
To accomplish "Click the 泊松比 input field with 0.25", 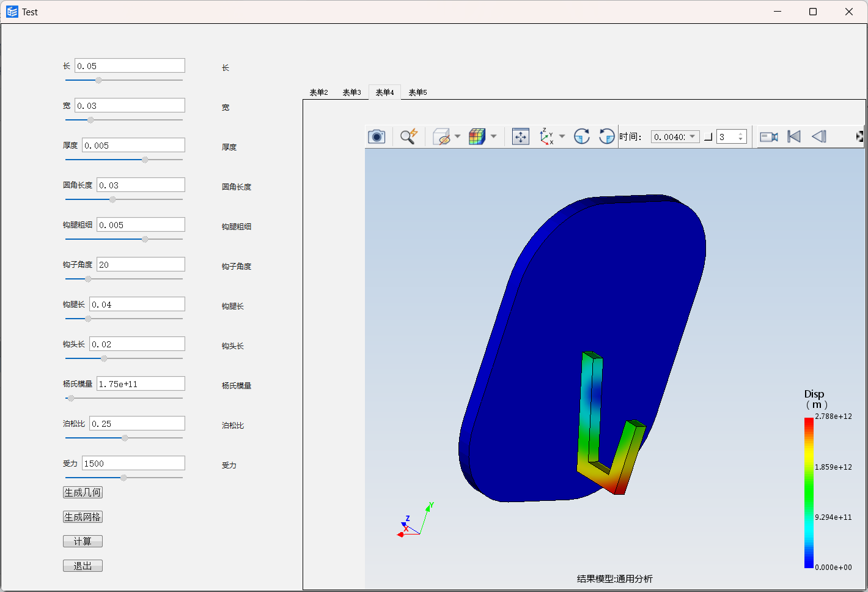I will [137, 423].
